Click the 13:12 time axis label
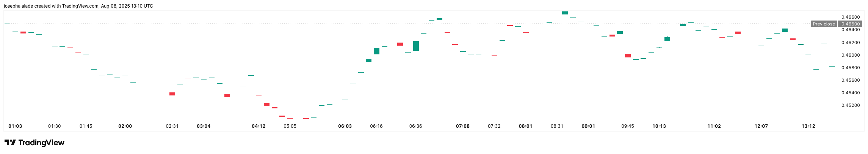Image resolution: width=868 pixels, height=154 pixels. click(x=808, y=126)
